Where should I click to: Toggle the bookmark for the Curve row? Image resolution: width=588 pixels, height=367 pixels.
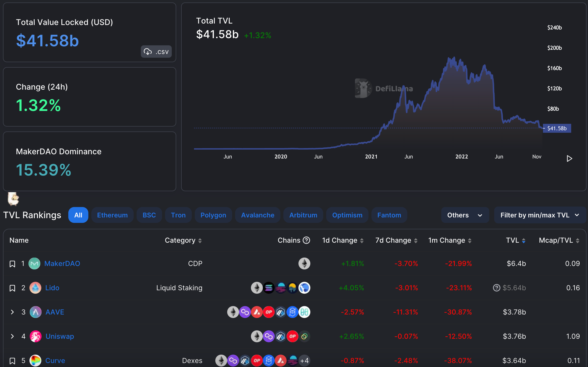click(12, 361)
